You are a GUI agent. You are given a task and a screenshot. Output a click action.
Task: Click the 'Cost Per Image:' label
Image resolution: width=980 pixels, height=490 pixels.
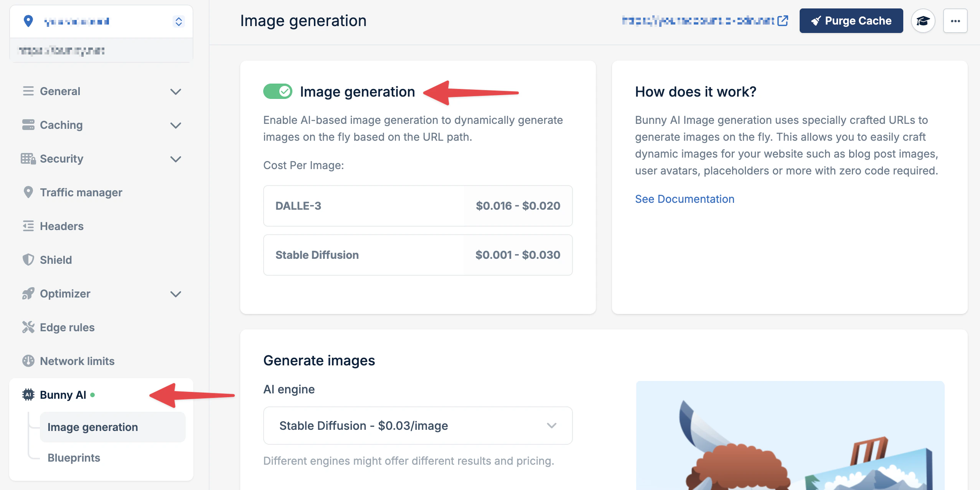click(304, 165)
